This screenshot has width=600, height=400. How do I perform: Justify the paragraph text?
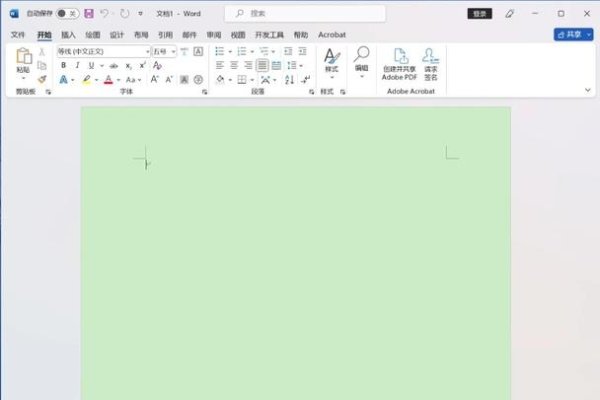pos(262,65)
